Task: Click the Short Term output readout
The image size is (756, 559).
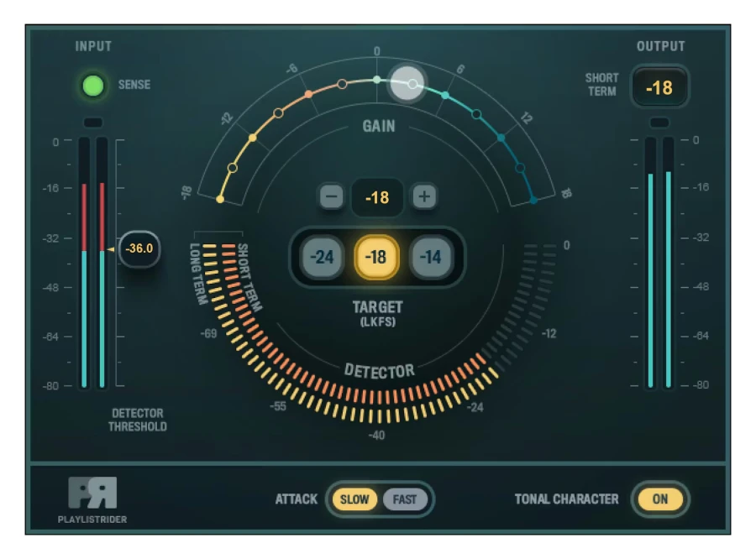Action: pos(659,87)
